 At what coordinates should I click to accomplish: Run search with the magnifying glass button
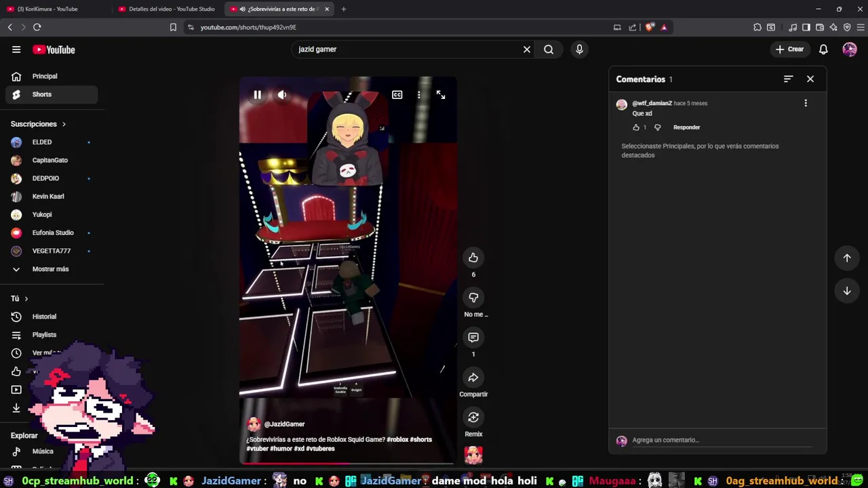click(x=549, y=49)
